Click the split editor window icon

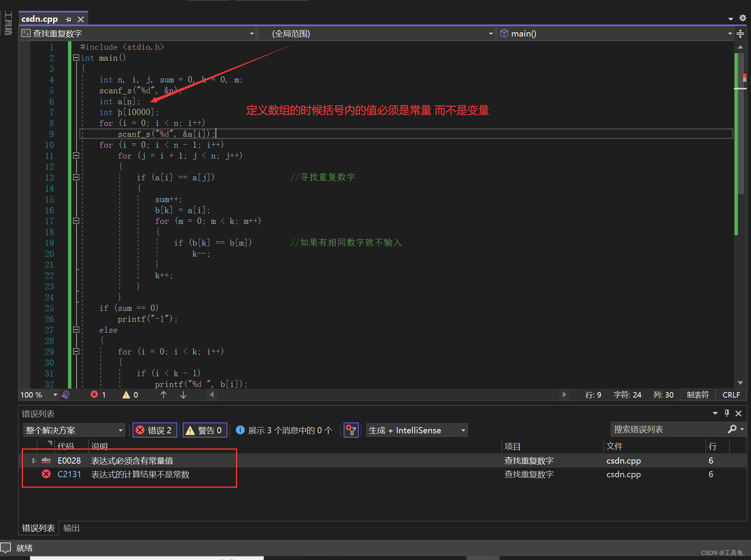[x=741, y=34]
